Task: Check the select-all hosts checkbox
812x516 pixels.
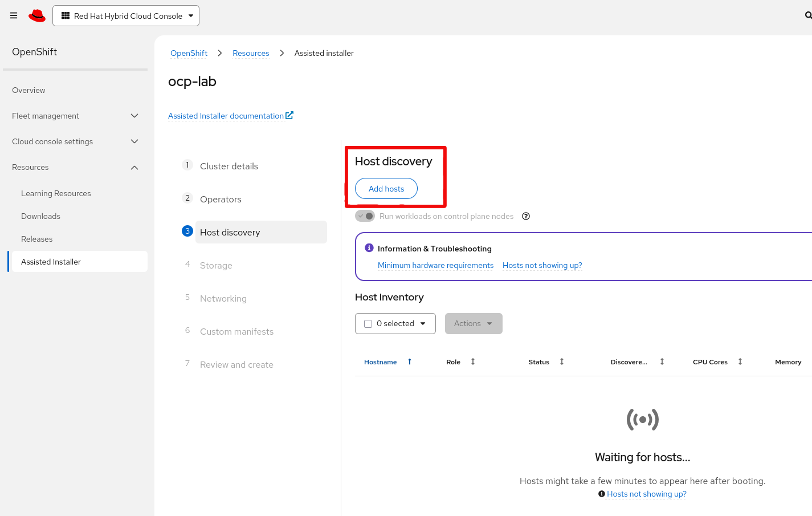Action: 368,323
